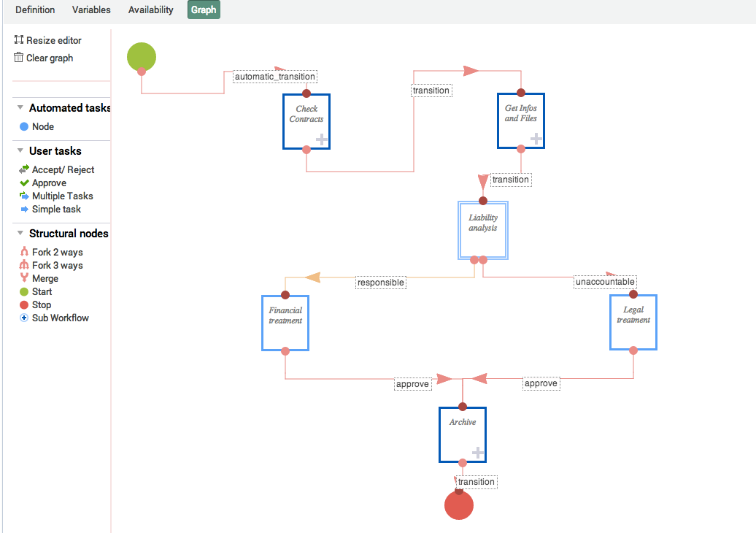The height and width of the screenshot is (533, 756).
Task: Click the Clear graph link
Action: tap(50, 58)
